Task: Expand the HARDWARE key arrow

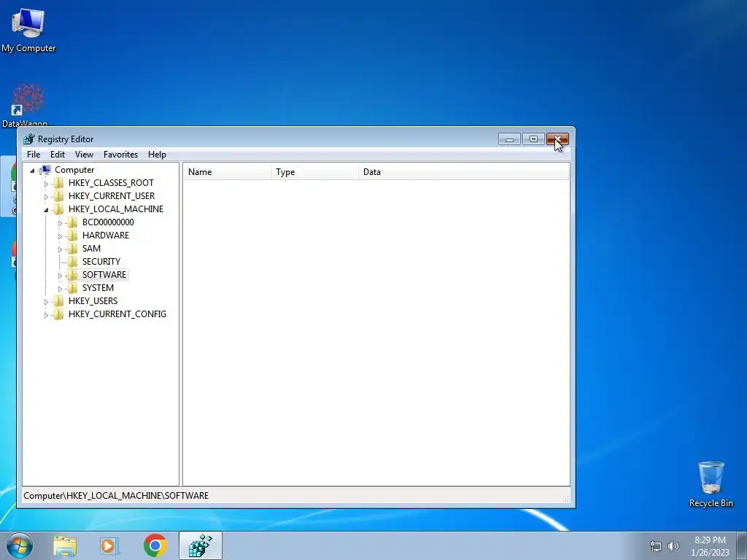Action: (x=60, y=236)
